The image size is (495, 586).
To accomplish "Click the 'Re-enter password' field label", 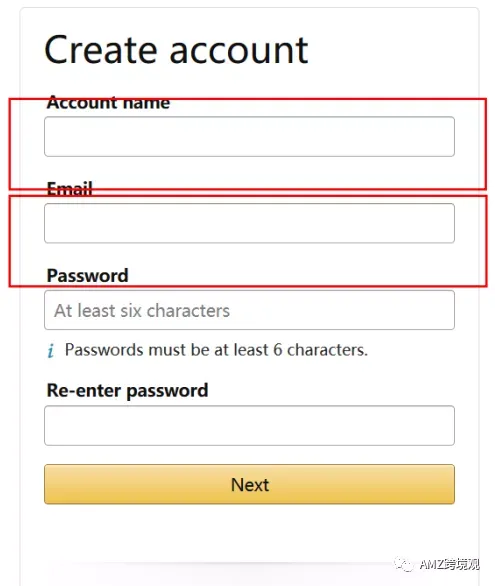I will click(127, 391).
